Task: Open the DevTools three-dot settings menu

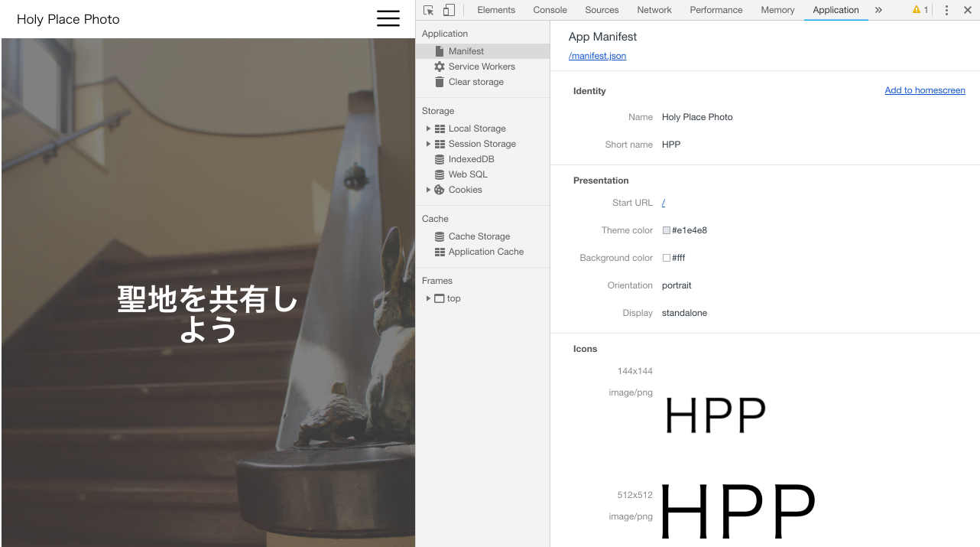Action: click(946, 10)
